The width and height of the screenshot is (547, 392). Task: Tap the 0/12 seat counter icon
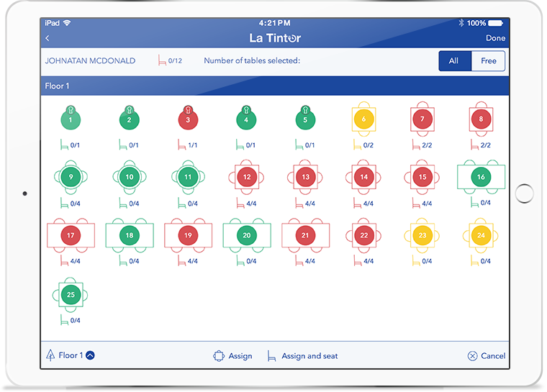[163, 61]
